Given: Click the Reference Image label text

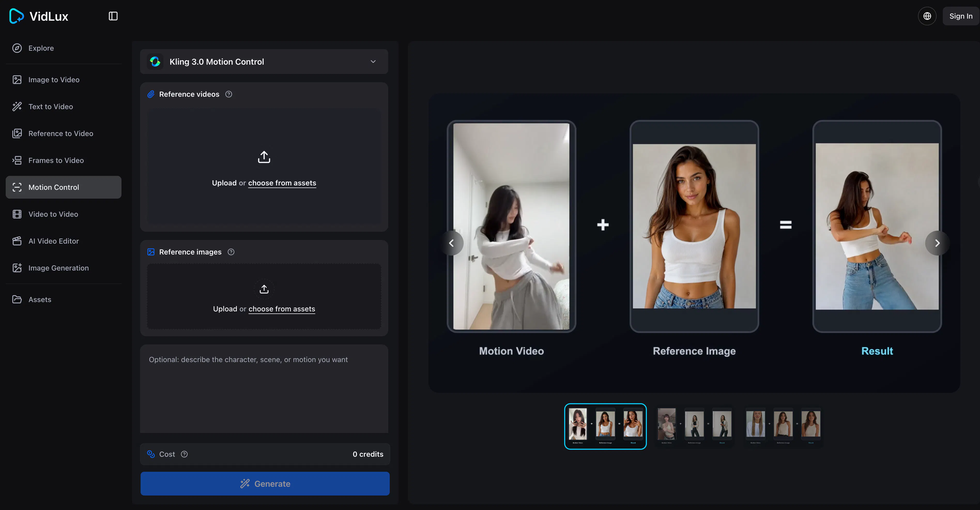Looking at the screenshot, I should (694, 351).
